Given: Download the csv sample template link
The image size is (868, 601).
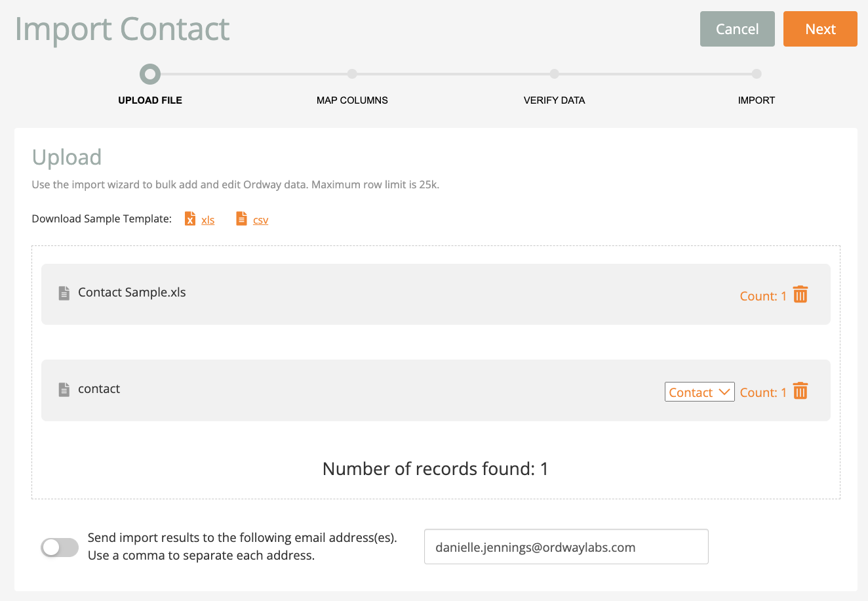Looking at the screenshot, I should click(261, 220).
